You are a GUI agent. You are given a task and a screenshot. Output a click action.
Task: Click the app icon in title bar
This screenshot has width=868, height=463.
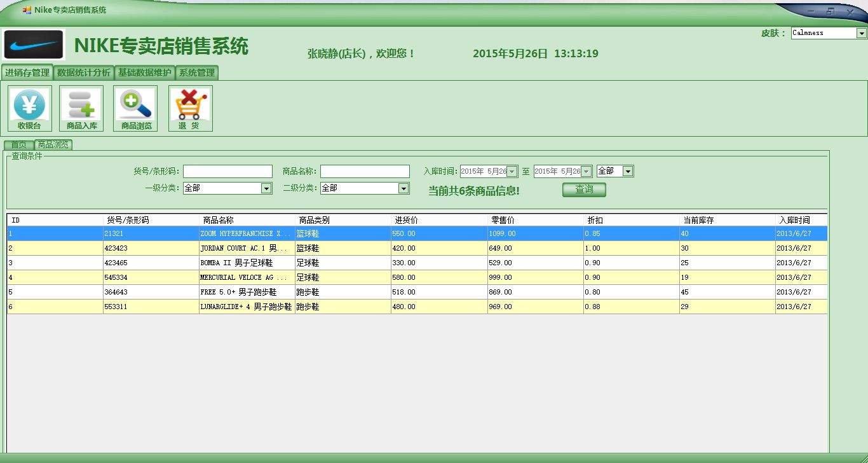pyautogui.click(x=27, y=10)
